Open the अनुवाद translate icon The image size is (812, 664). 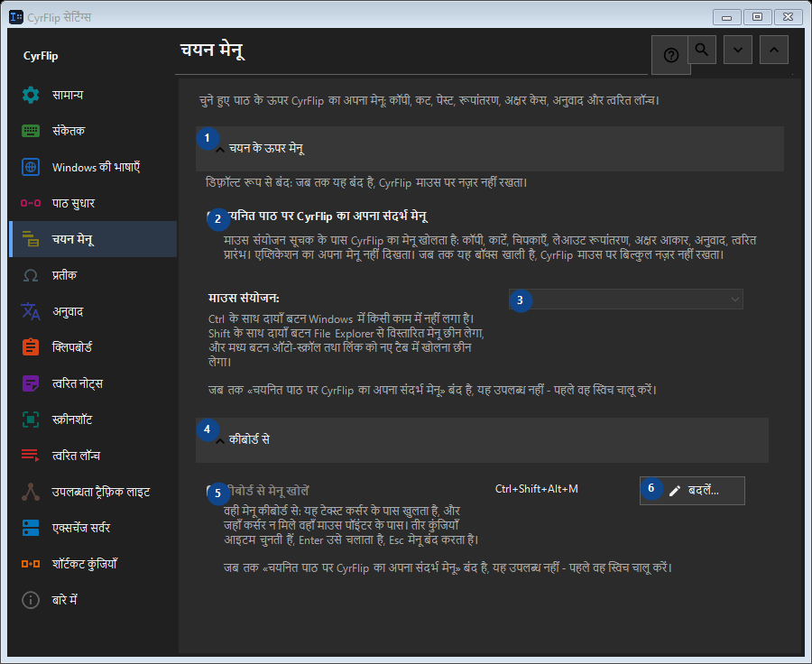[x=31, y=311]
